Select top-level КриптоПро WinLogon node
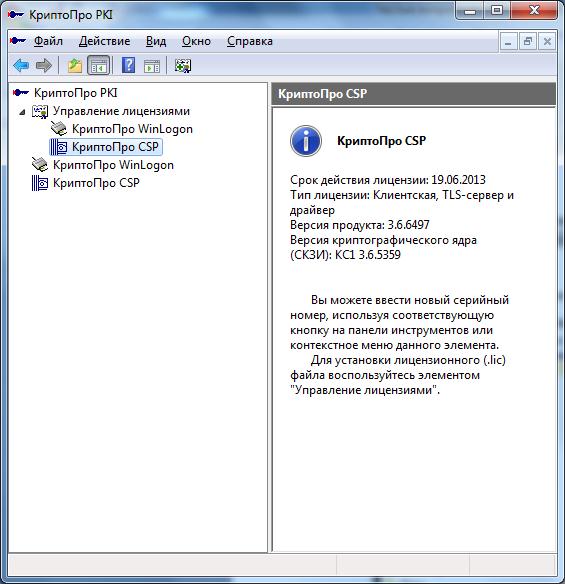This screenshot has height=584, width=565. pos(113,165)
